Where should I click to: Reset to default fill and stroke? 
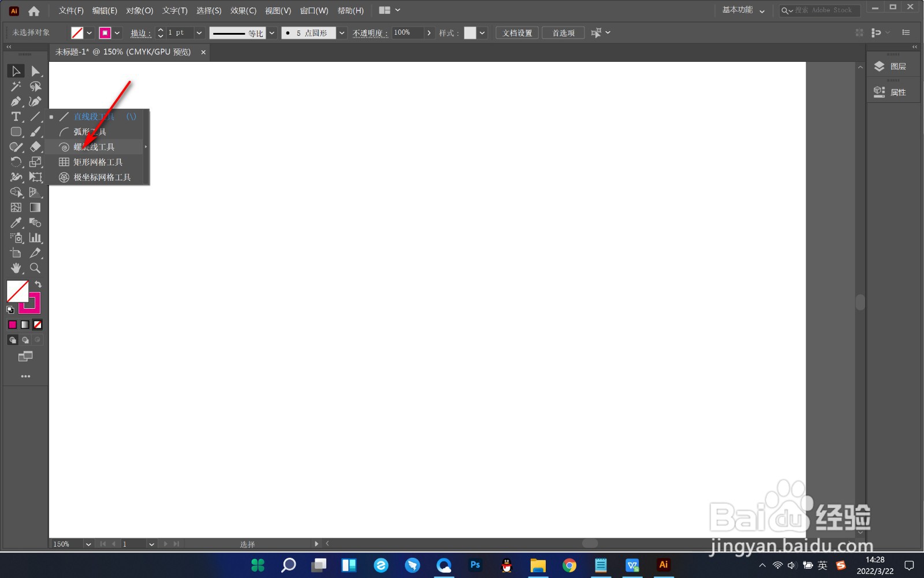(x=10, y=310)
